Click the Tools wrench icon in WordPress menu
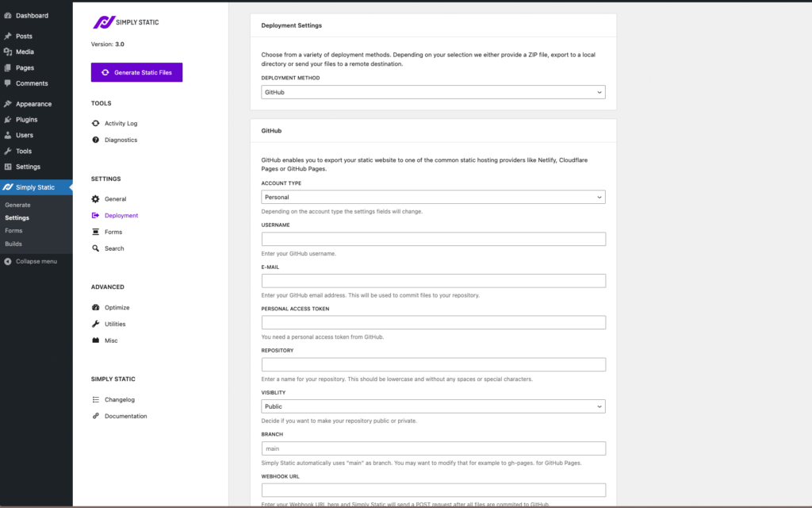812x508 pixels. tap(8, 151)
